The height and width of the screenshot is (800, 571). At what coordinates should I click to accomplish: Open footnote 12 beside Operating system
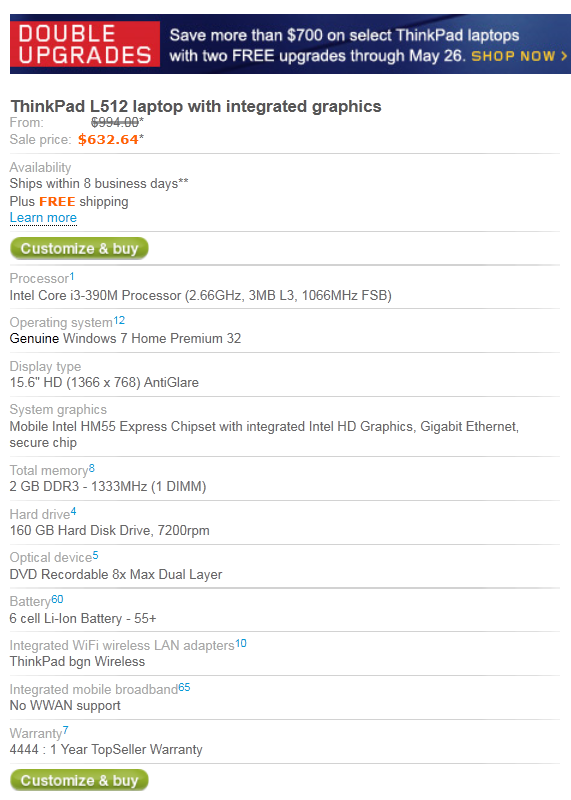[119, 320]
